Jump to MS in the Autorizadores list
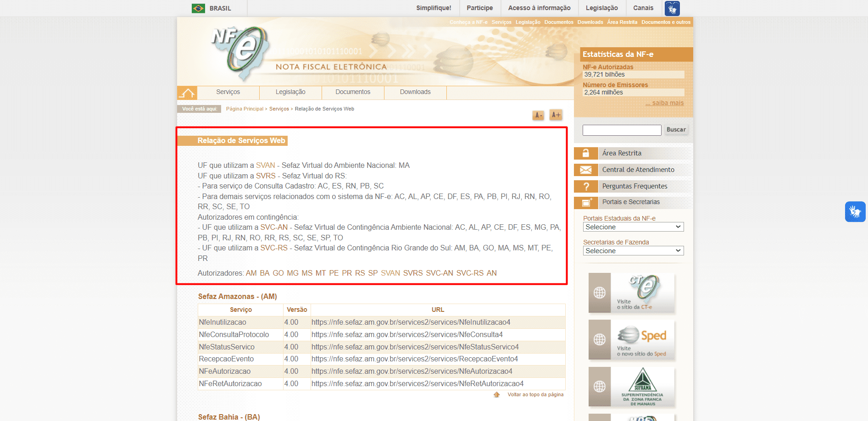Screen dimensions: 868x421 point(307,273)
